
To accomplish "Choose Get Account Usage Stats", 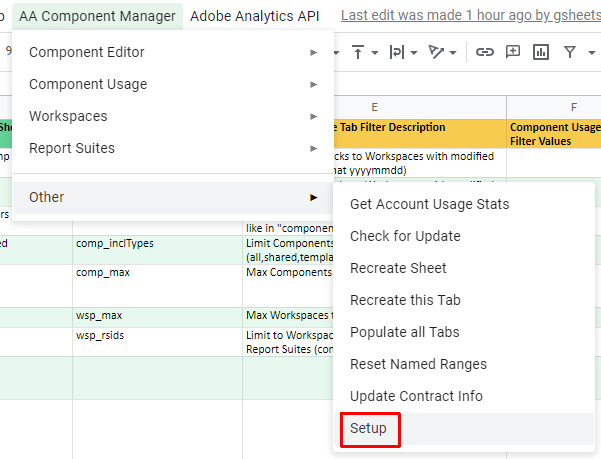I will [464, 204].
